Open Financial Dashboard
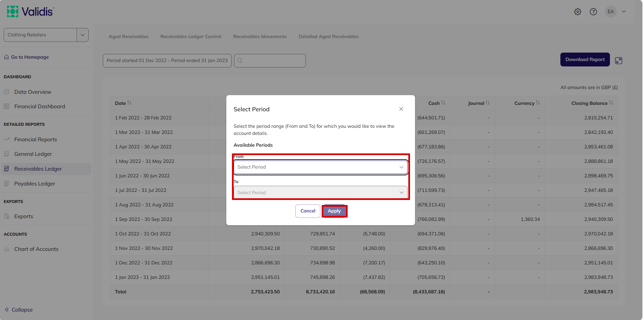The image size is (644, 320). [39, 107]
